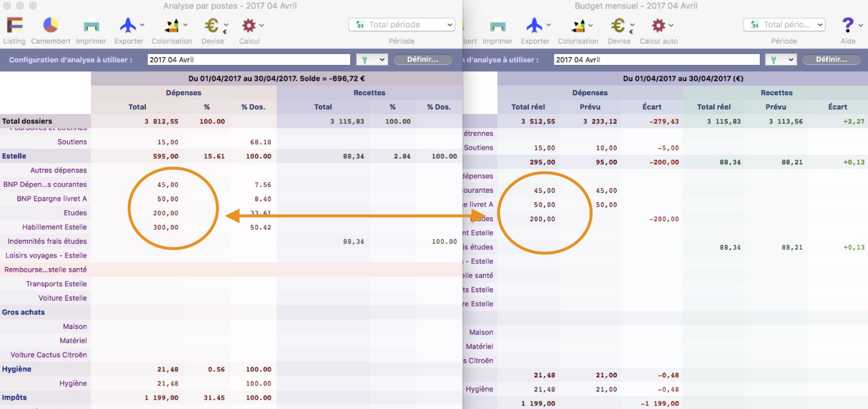The width and height of the screenshot is (868, 409).
Task: Click Écart header under Recettes in Budget
Action: point(838,107)
